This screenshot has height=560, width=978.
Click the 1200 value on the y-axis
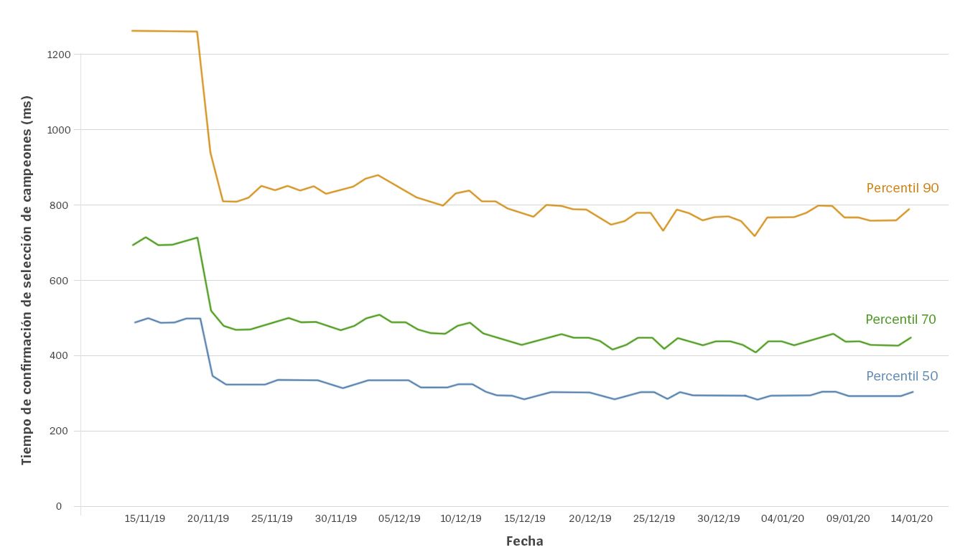pos(58,55)
